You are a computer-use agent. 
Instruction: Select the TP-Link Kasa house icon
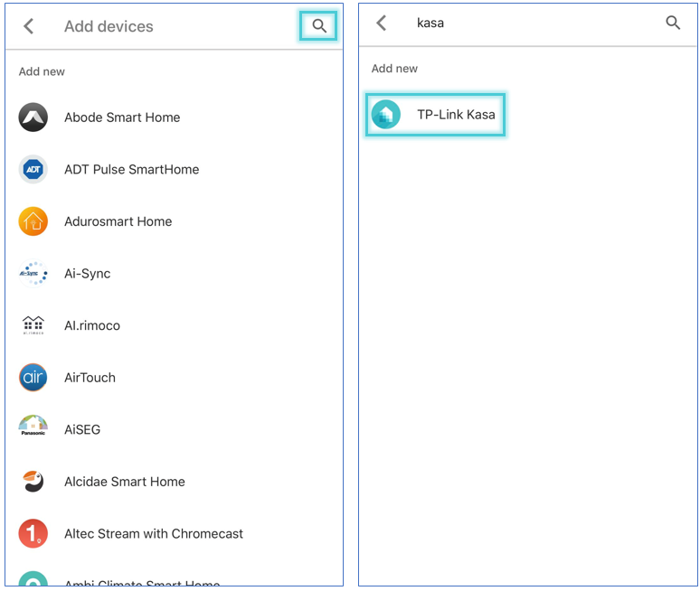pyautogui.click(x=385, y=115)
